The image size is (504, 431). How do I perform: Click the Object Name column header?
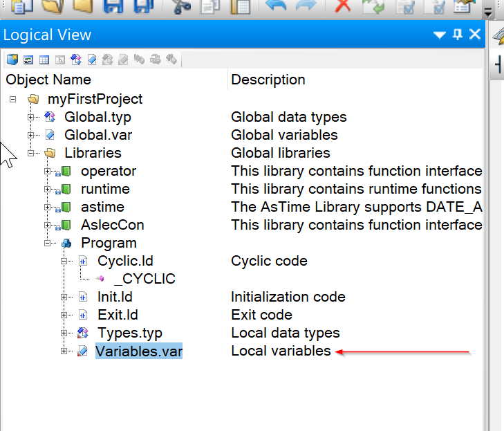[x=48, y=80]
